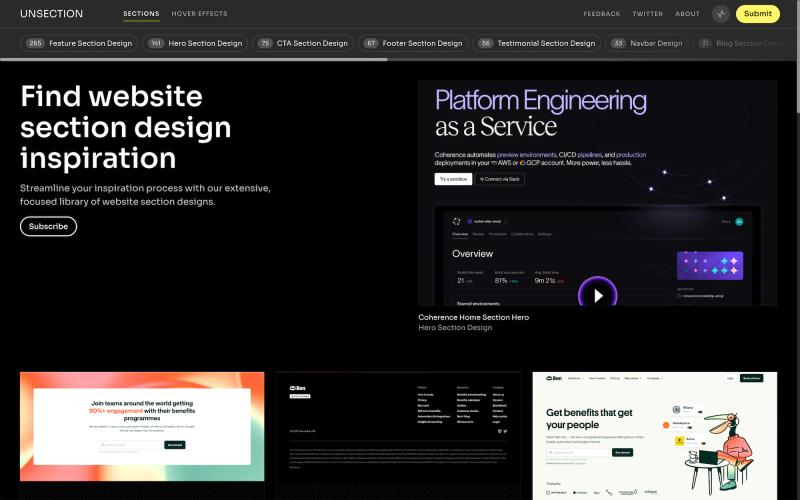Choose the Testimonial Section Design category

[x=537, y=43]
